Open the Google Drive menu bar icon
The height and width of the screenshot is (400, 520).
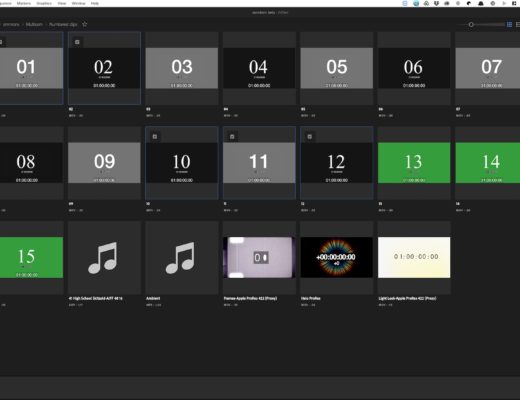tap(426, 3)
